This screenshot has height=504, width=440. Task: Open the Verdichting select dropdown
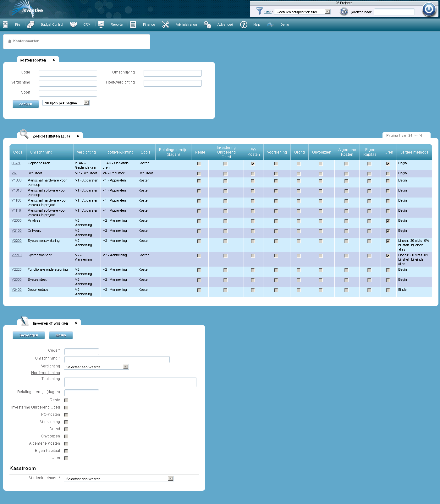[x=96, y=367]
